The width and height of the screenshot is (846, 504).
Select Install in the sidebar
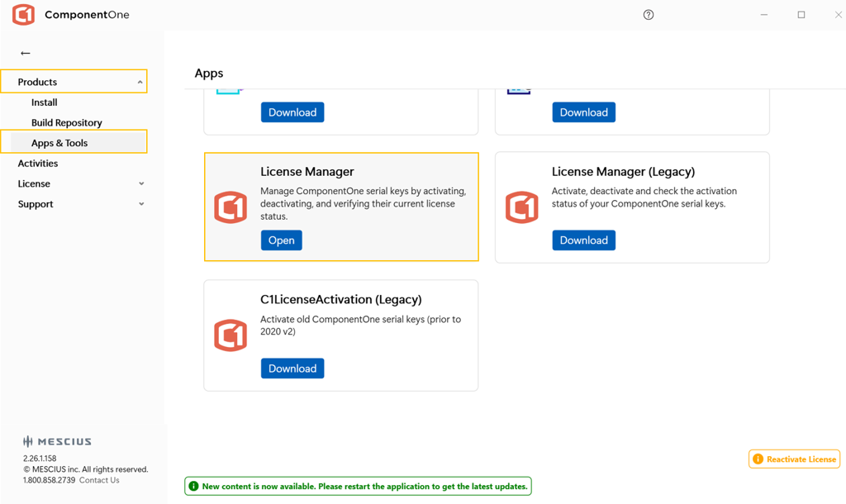45,102
